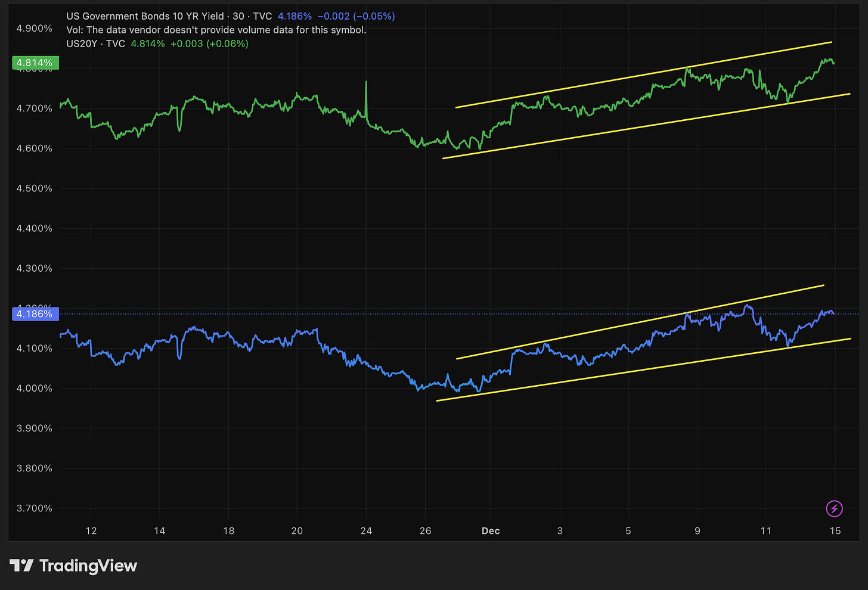Click the 4.300% price axis label

tap(34, 268)
